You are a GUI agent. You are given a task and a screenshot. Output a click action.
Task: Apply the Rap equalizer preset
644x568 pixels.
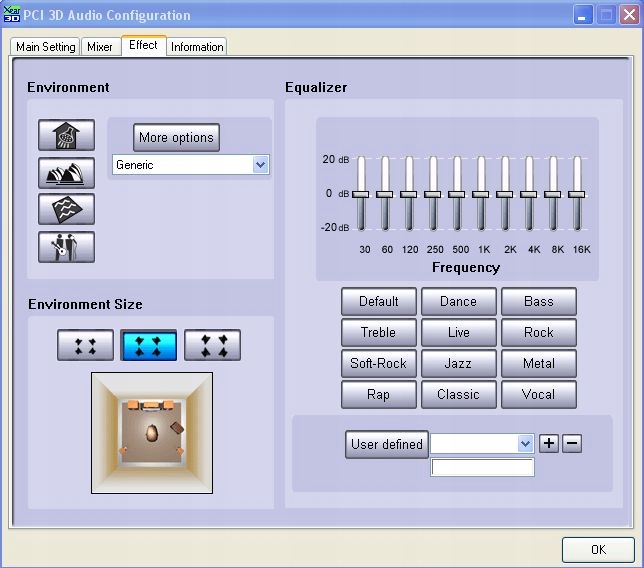point(379,394)
